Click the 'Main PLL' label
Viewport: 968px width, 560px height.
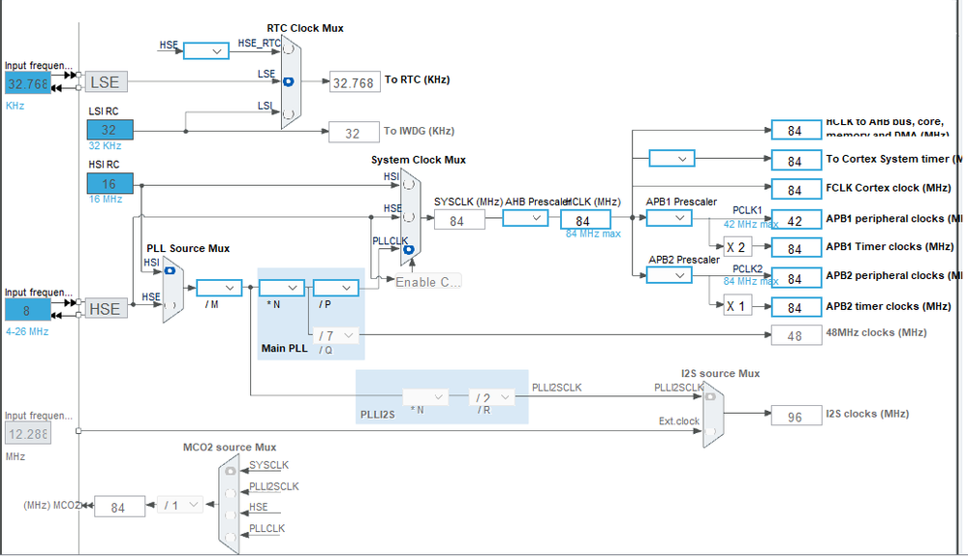pos(284,348)
